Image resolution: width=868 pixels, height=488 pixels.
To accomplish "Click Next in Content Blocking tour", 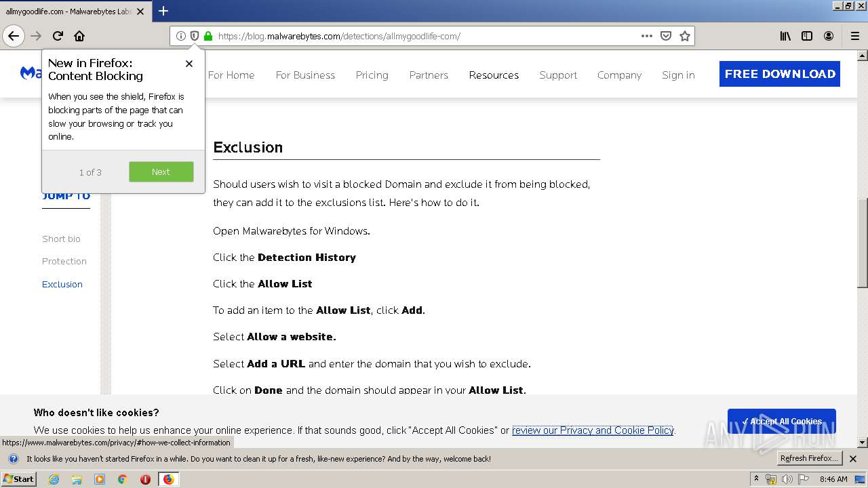I will click(161, 171).
